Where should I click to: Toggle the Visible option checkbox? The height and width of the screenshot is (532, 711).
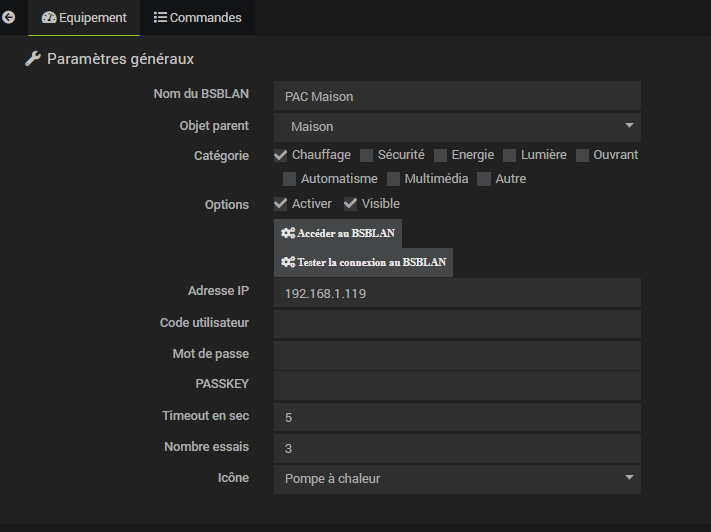click(x=351, y=204)
